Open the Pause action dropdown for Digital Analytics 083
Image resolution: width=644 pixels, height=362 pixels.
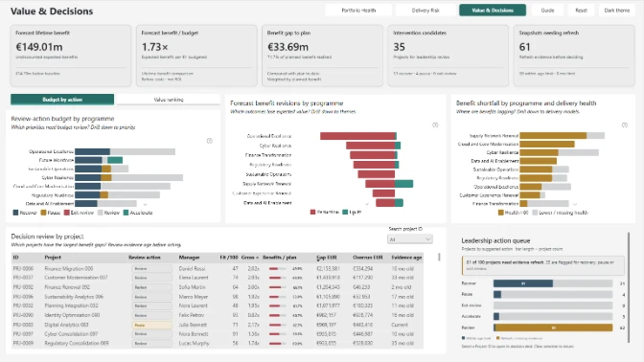click(x=151, y=325)
